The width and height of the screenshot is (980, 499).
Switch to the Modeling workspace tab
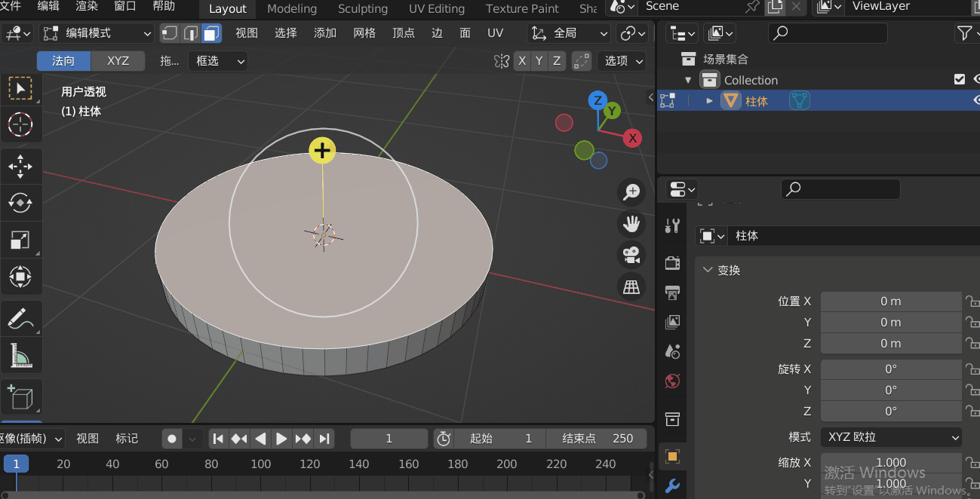(x=292, y=9)
